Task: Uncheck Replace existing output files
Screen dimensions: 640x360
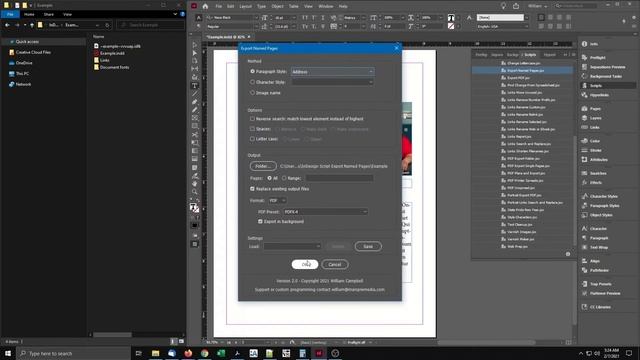Action: [x=252, y=189]
